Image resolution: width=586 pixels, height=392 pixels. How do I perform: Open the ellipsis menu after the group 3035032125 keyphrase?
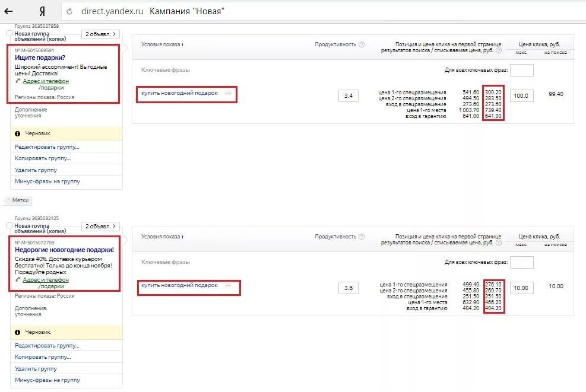coord(228,286)
